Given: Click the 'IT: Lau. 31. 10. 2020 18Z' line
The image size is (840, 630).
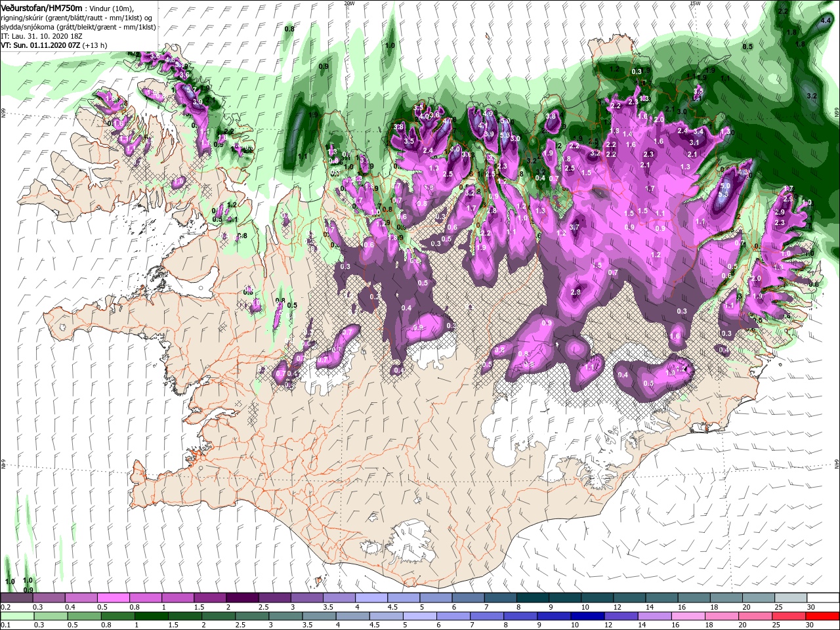Looking at the screenshot, I should point(41,36).
